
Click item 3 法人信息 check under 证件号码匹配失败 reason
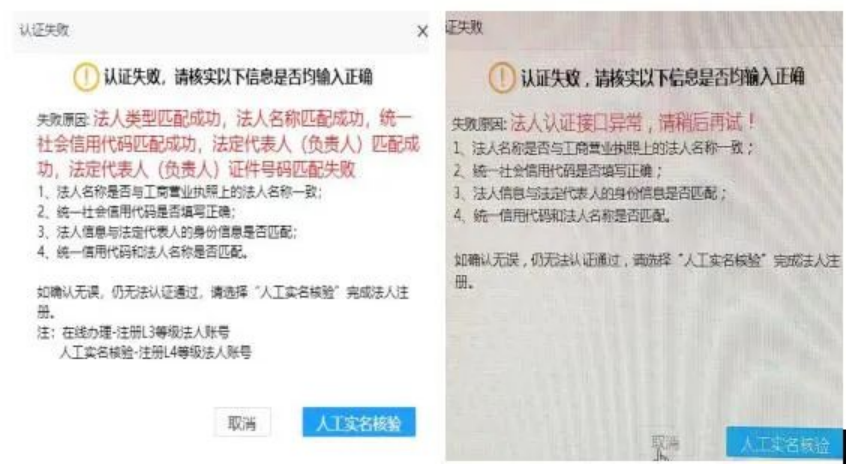pos(167,232)
